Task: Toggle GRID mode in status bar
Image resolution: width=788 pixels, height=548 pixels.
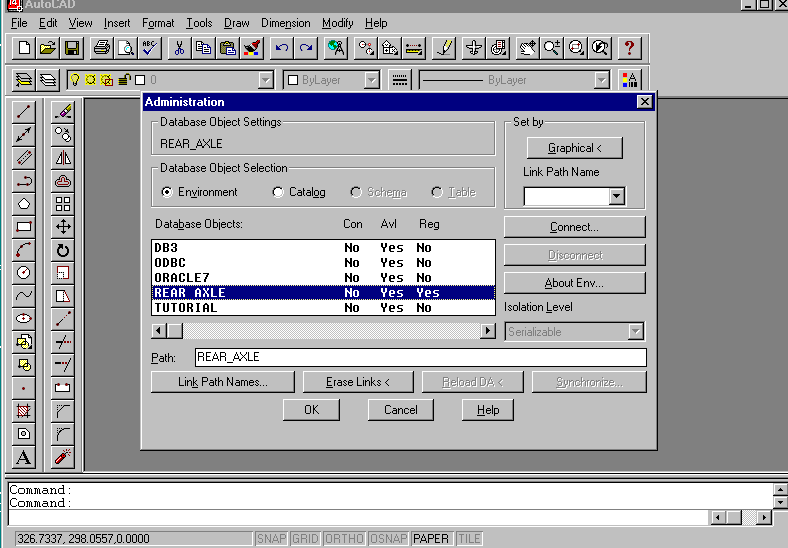Action: pos(305,538)
